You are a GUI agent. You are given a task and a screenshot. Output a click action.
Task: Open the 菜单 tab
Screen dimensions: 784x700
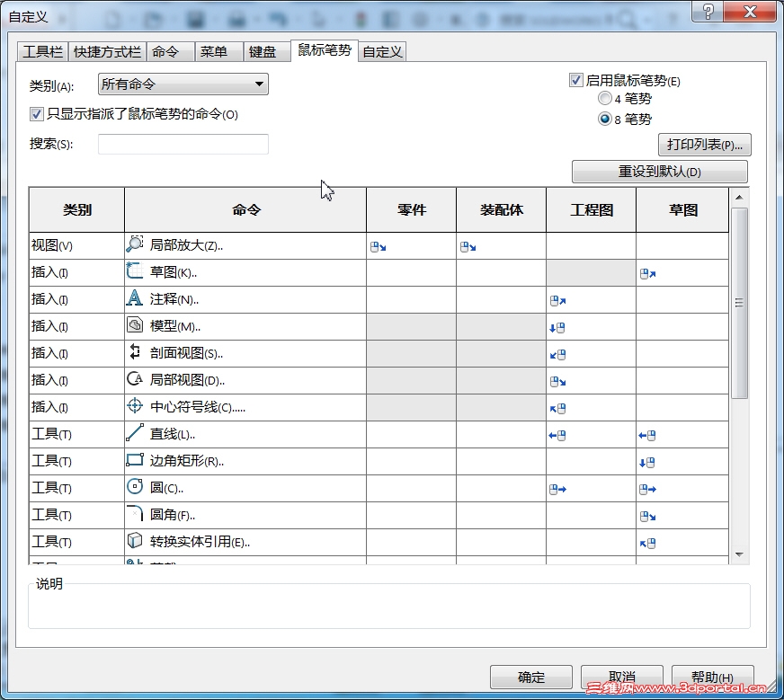click(218, 51)
